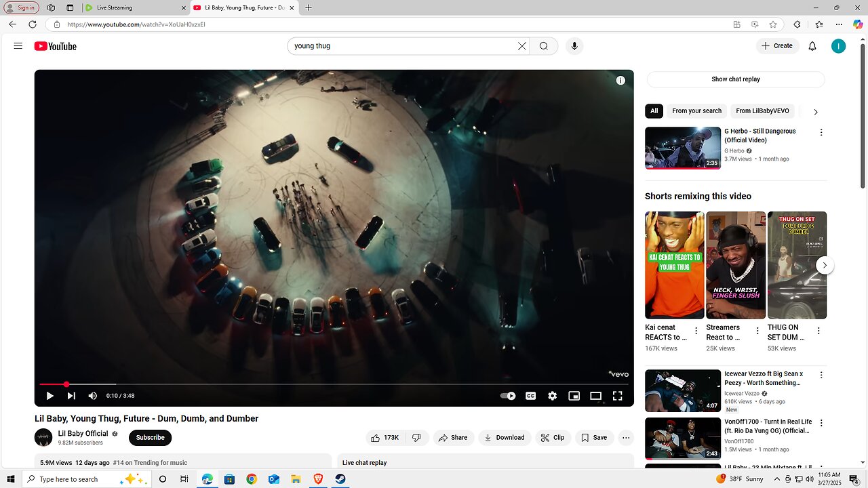
Task: Open options for G Herbo video
Action: coord(821,133)
